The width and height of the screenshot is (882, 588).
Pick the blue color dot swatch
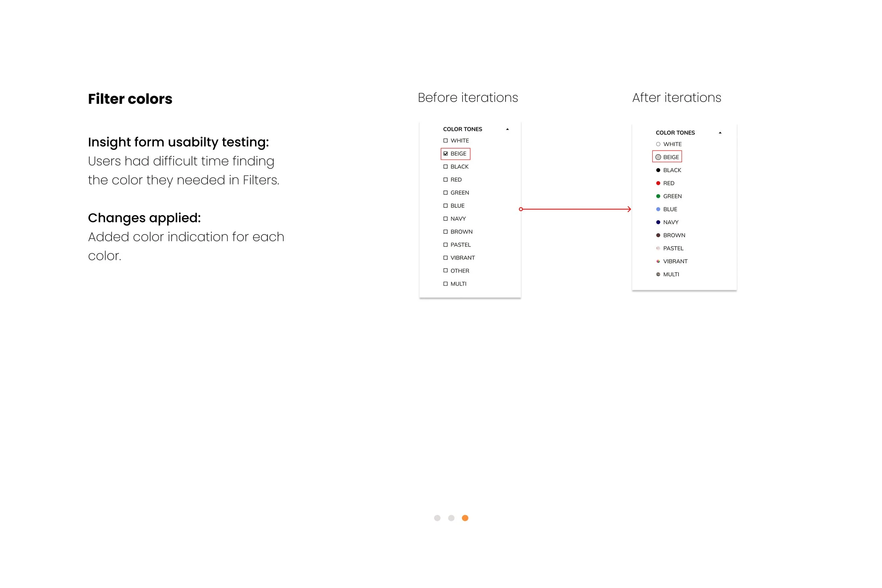[x=658, y=209]
